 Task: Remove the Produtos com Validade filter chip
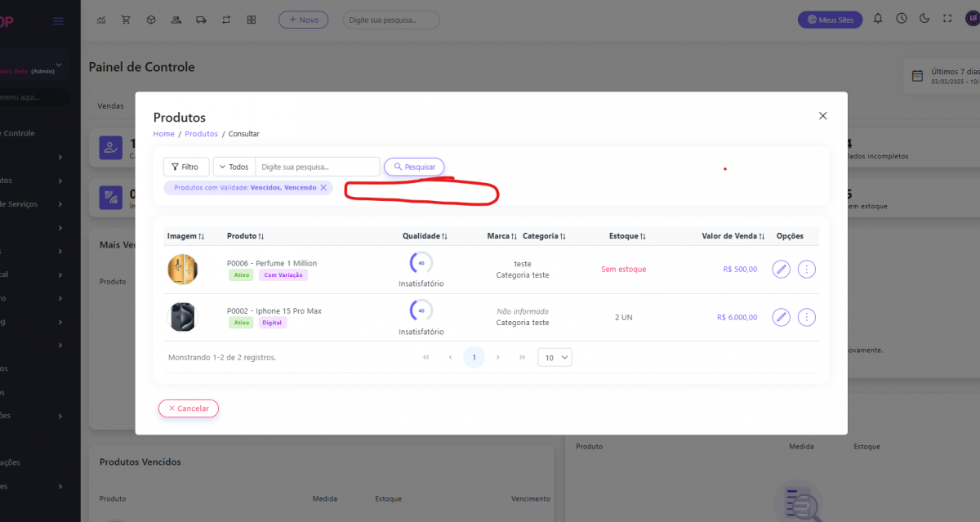pyautogui.click(x=323, y=188)
